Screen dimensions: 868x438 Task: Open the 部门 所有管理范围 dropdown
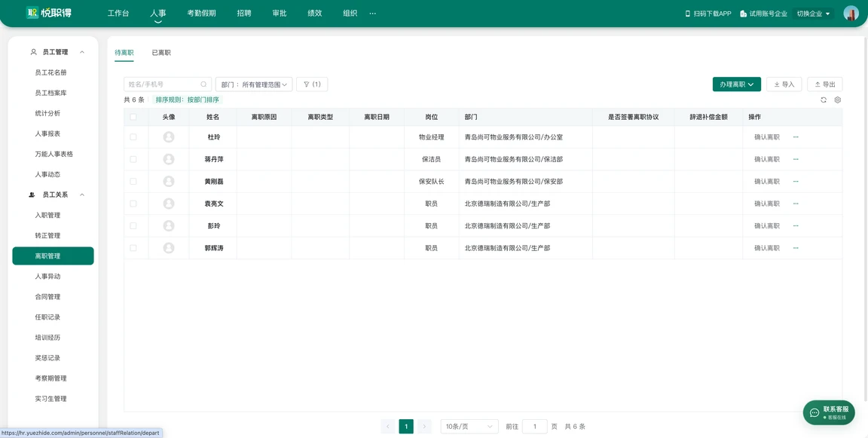click(x=254, y=84)
